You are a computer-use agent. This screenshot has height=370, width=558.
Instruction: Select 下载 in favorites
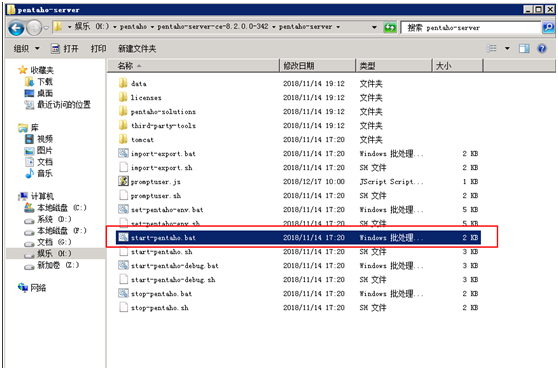(38, 82)
